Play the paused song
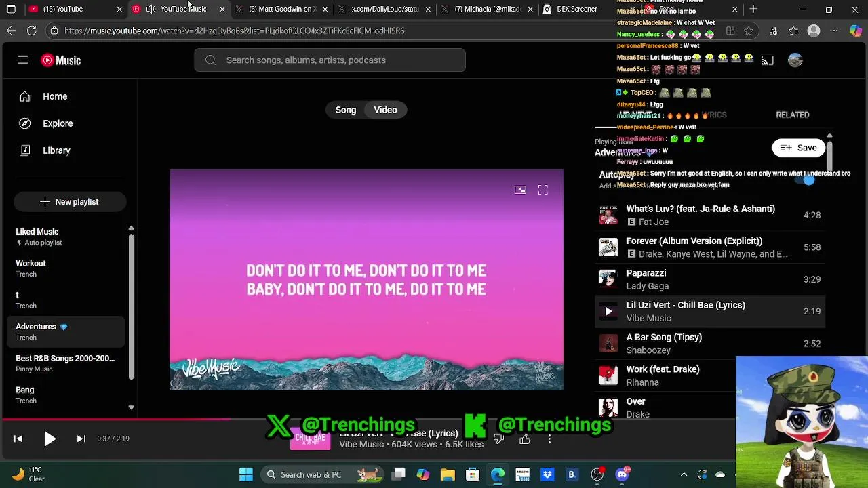The image size is (868, 488). coord(50,439)
